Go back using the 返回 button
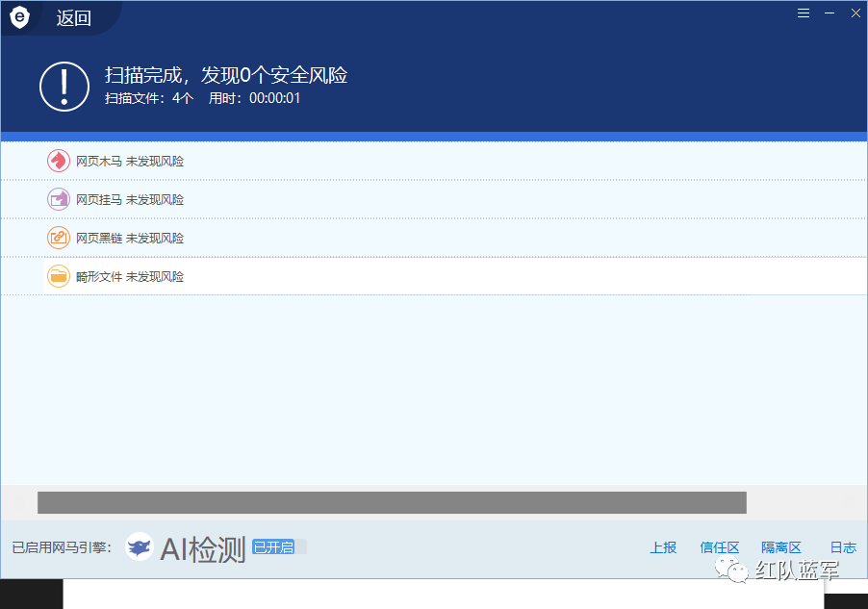 (x=73, y=18)
